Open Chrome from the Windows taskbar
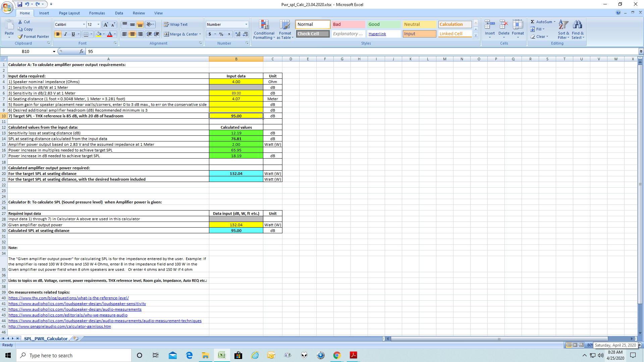This screenshot has height=362, width=644. [x=337, y=355]
